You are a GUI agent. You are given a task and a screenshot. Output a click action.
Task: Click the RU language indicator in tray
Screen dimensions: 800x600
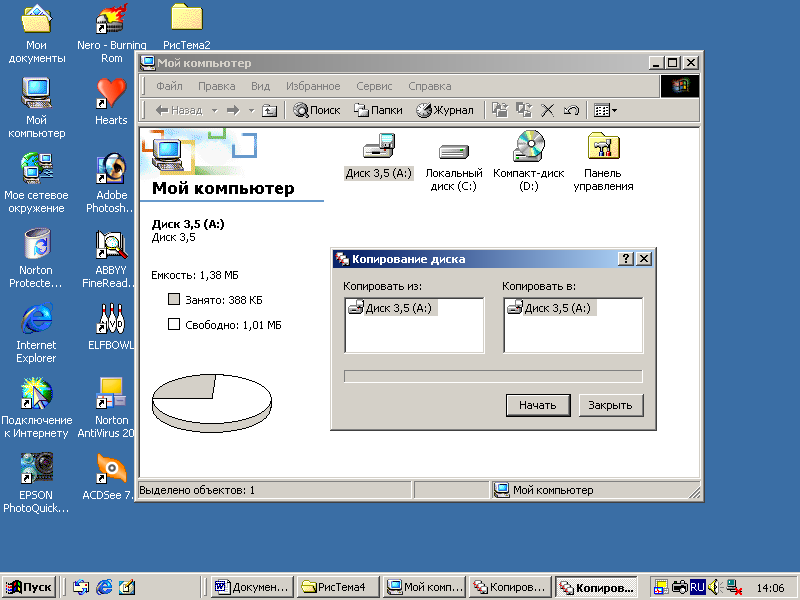[697, 587]
